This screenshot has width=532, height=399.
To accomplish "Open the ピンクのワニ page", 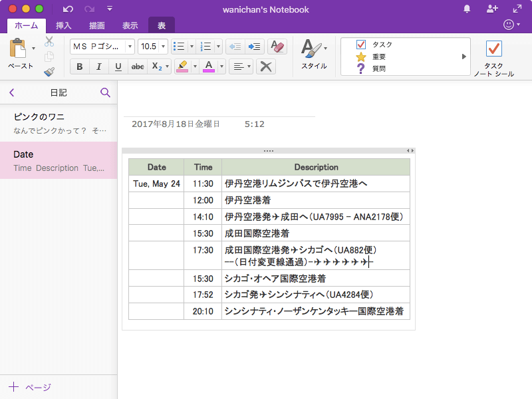I will (59, 123).
